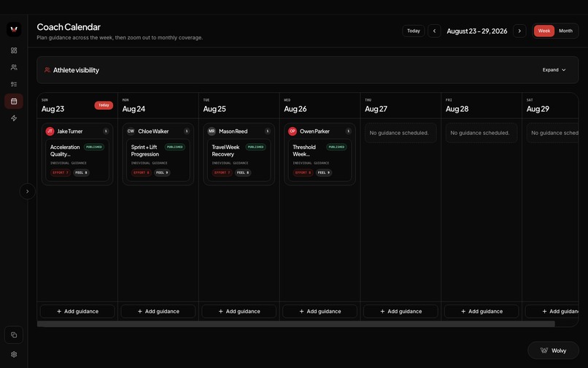Click the MR avatar for Mason Reed

pyautogui.click(x=212, y=131)
